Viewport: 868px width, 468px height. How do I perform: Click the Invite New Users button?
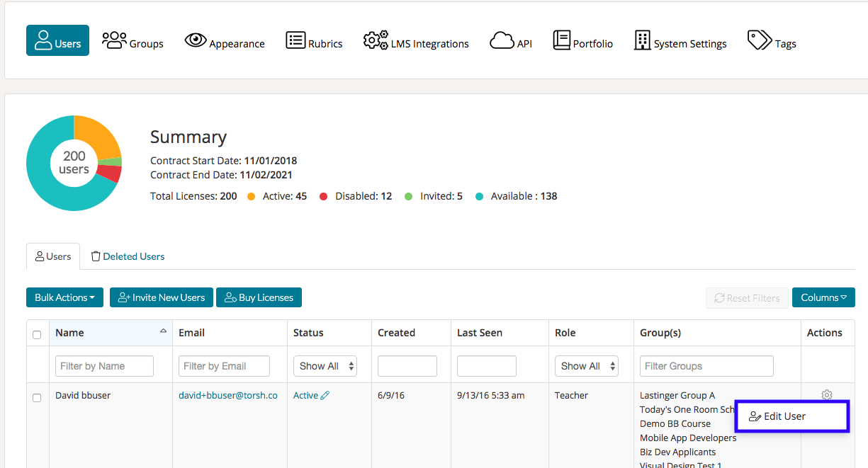pyautogui.click(x=162, y=297)
